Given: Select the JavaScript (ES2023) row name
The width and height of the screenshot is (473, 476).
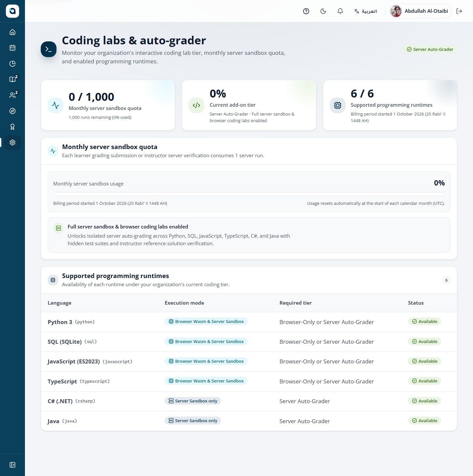Looking at the screenshot, I should coord(74,361).
